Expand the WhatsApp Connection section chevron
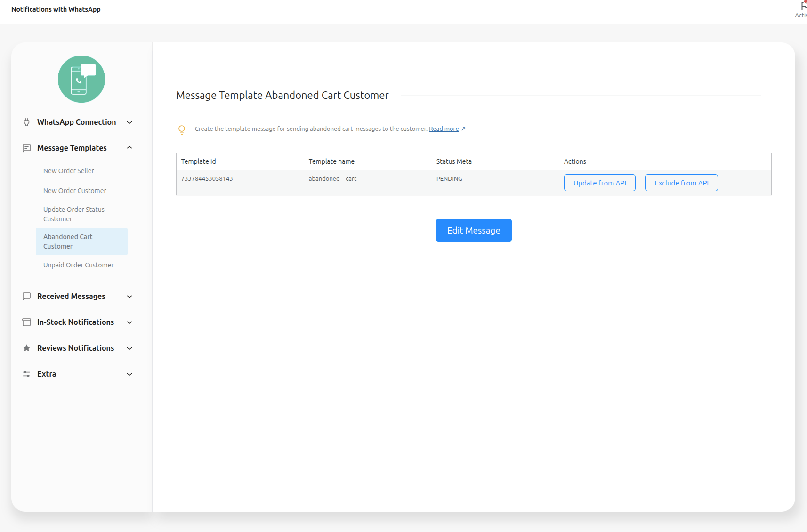The width and height of the screenshot is (807, 532). 129,122
